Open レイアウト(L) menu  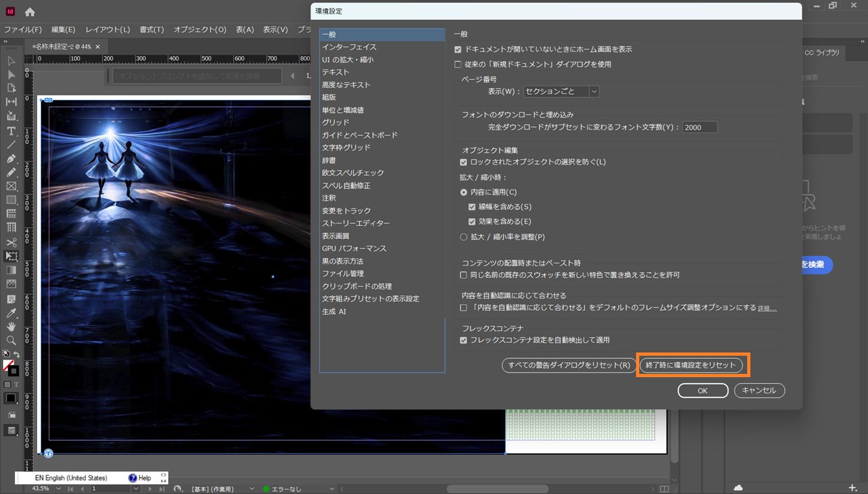pos(107,30)
